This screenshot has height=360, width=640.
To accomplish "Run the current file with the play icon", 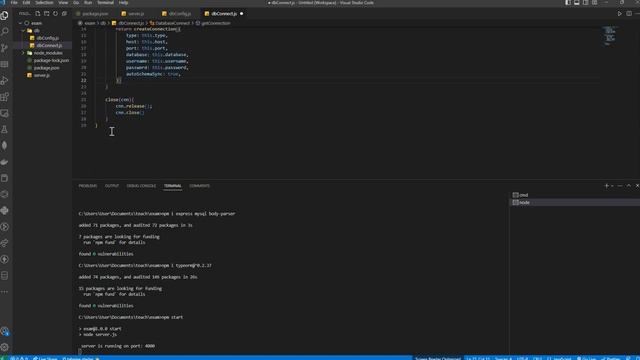I will [620, 13].
